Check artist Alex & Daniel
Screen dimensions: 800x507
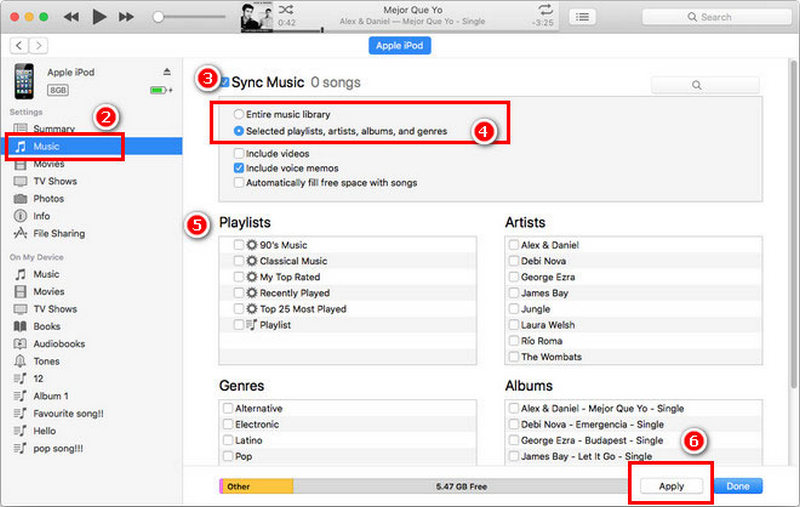coord(514,245)
